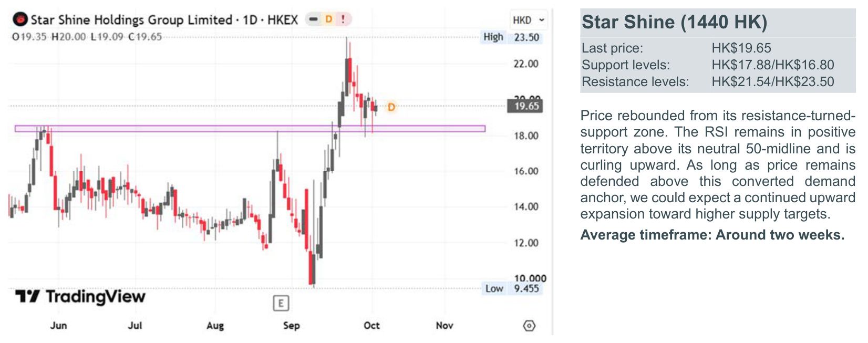This screenshot has height=343, width=868.
Task: Click Star Shine (1440 HK) heading
Action: 674,22
